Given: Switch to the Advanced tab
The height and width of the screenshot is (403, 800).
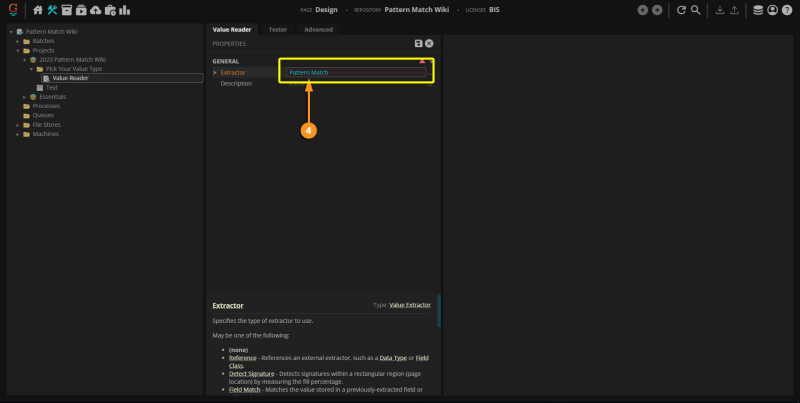Looking at the screenshot, I should tap(318, 30).
